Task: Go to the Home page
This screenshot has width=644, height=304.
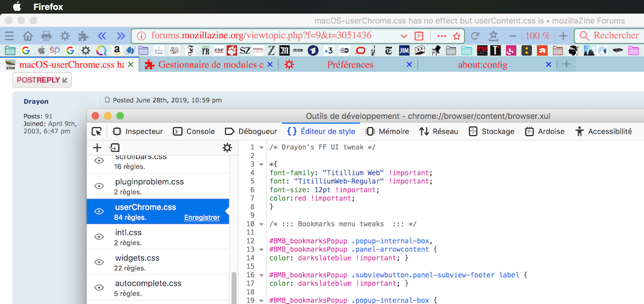Action: [28, 36]
